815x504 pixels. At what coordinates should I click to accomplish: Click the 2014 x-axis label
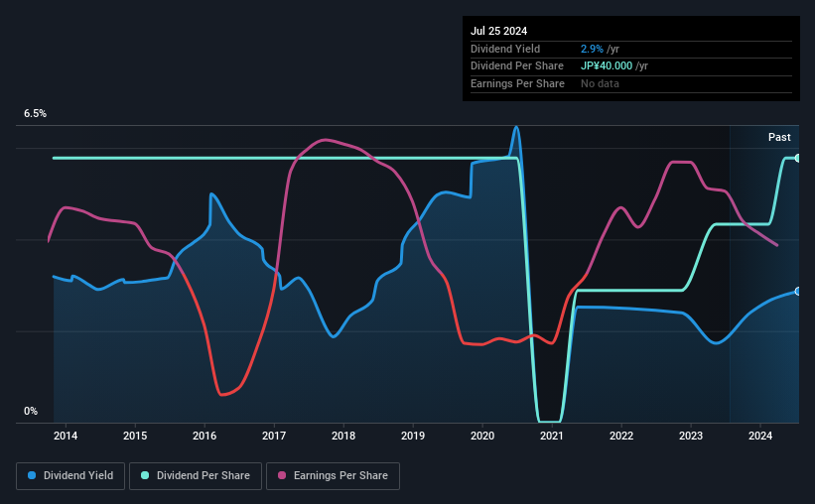pos(66,436)
